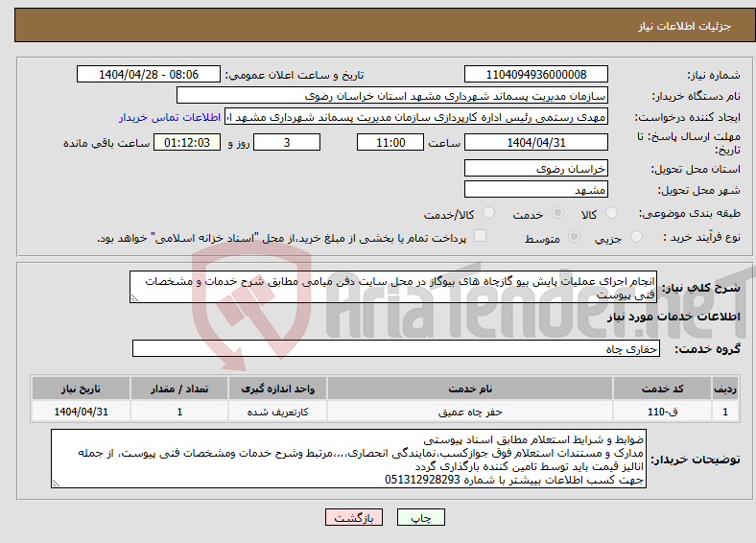Open اطلاعات تماس خریدار link
The image size is (756, 543).
170,117
